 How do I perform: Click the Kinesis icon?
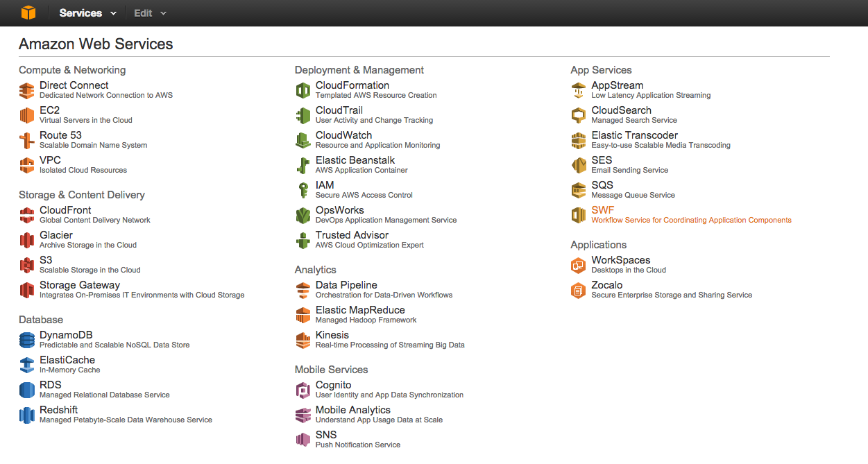303,340
